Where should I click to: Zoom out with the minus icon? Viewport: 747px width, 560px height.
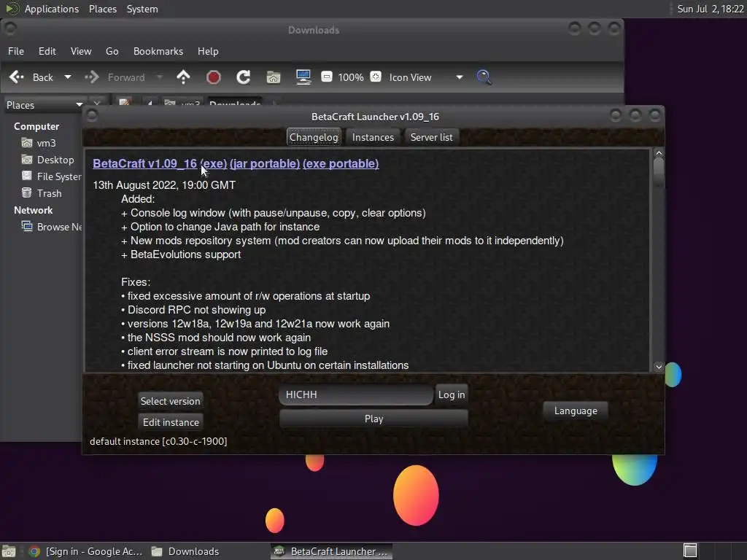(x=327, y=77)
